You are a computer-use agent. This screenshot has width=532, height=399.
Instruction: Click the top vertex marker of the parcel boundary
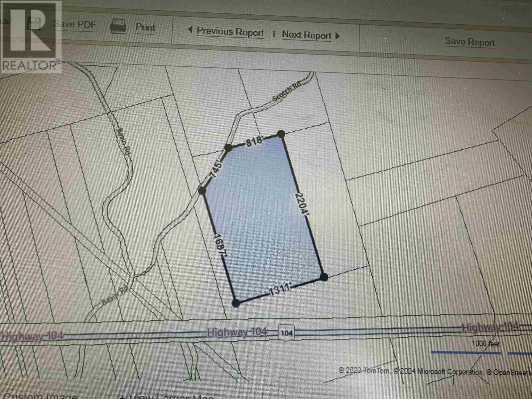(281, 134)
